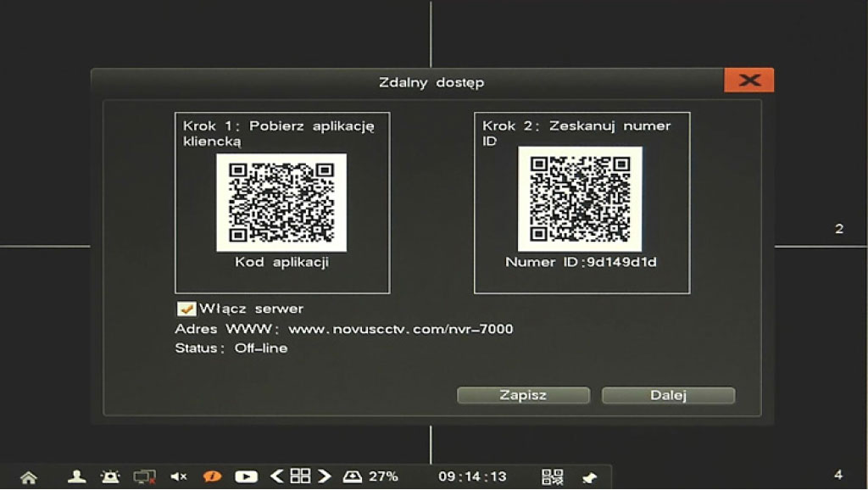Click the Kod aplikacji QR code
Viewport: 868px width, 490px height.
[x=281, y=203]
